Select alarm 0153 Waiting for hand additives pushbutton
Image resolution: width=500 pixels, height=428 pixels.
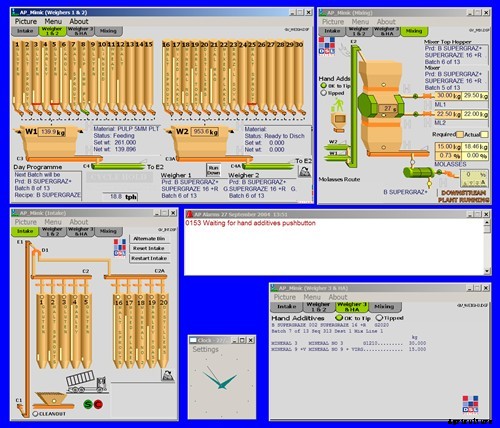[x=251, y=223]
